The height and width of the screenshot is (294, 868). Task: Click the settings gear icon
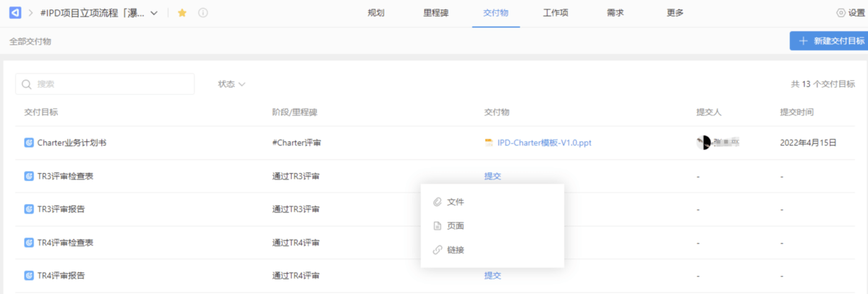pos(841,13)
